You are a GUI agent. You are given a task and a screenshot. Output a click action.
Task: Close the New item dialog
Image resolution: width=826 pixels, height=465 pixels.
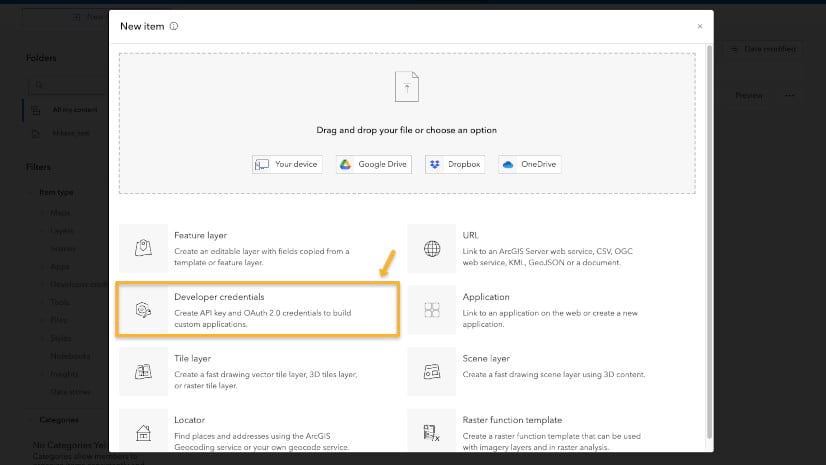tap(699, 26)
